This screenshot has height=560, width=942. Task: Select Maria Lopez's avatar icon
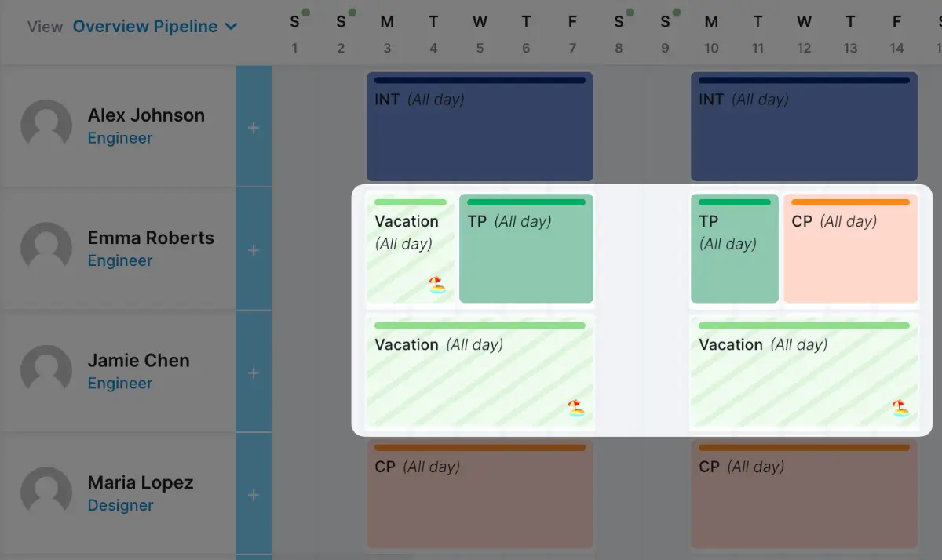tap(46, 493)
